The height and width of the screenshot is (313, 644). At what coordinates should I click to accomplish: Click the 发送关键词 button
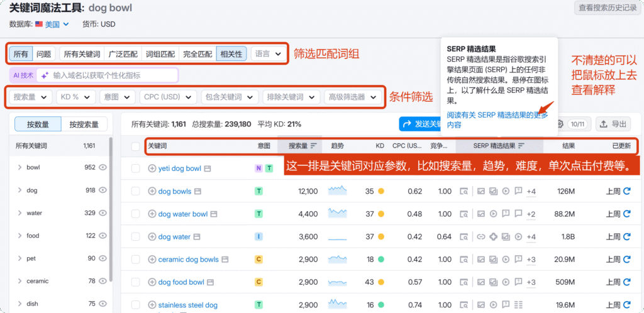(420, 124)
